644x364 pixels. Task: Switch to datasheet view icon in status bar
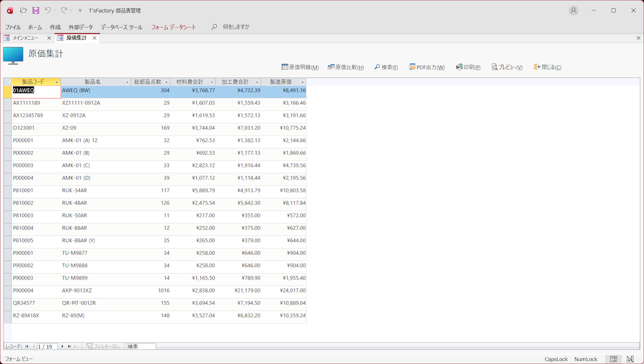click(x=614, y=359)
